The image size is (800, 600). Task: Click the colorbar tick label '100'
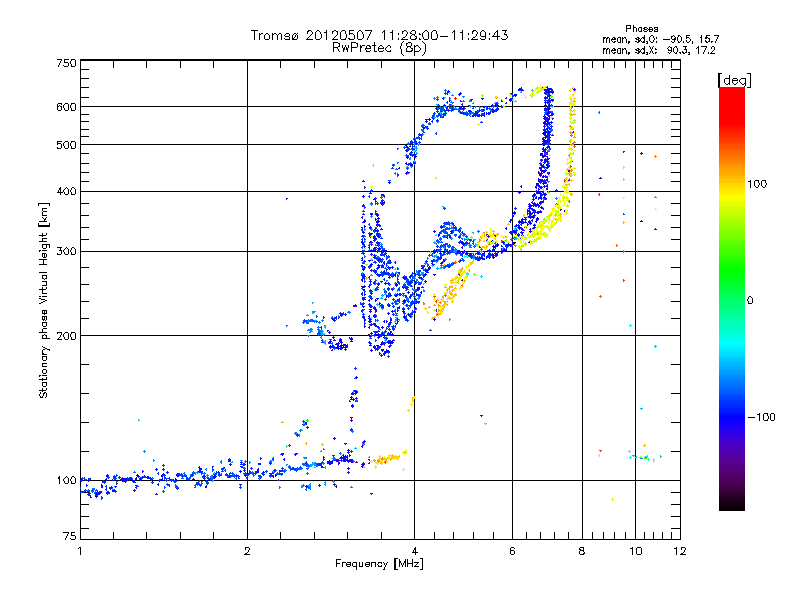757,184
